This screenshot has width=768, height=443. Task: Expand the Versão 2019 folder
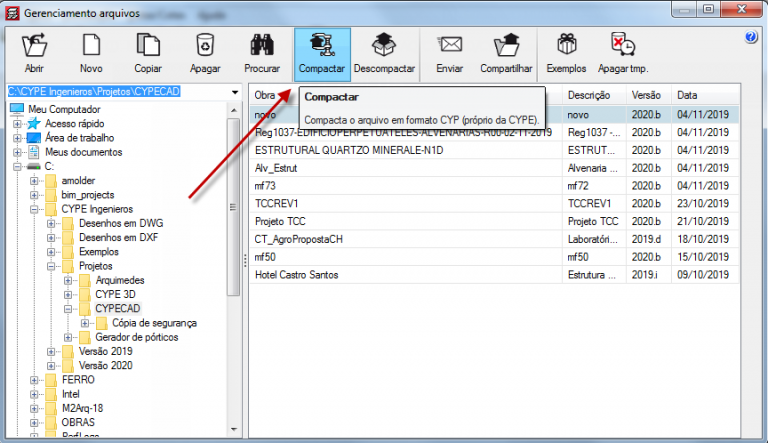pyautogui.click(x=52, y=351)
